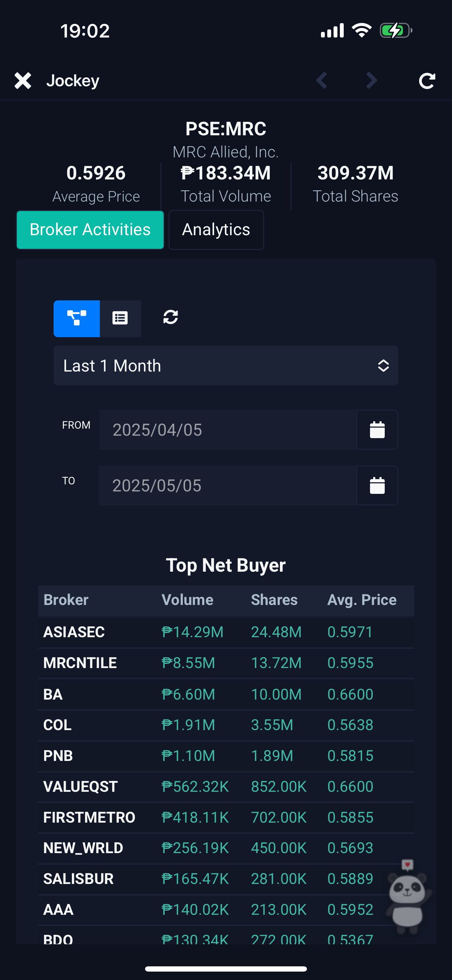The image size is (452, 980).
Task: Select the SALISBUR broker name
Action: click(78, 879)
